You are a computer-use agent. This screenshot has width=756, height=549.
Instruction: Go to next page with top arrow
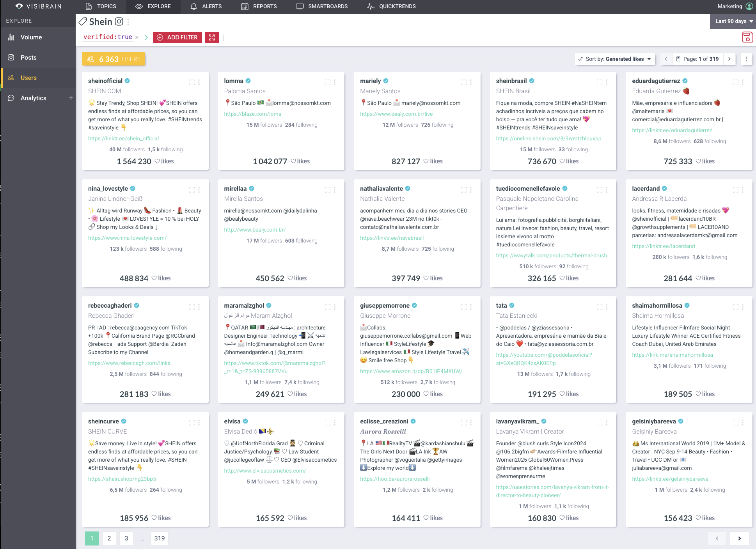pos(729,59)
